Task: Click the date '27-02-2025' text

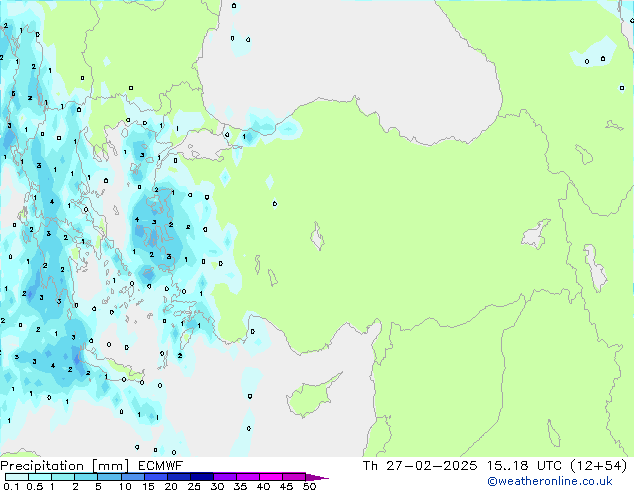Action: coord(431,466)
